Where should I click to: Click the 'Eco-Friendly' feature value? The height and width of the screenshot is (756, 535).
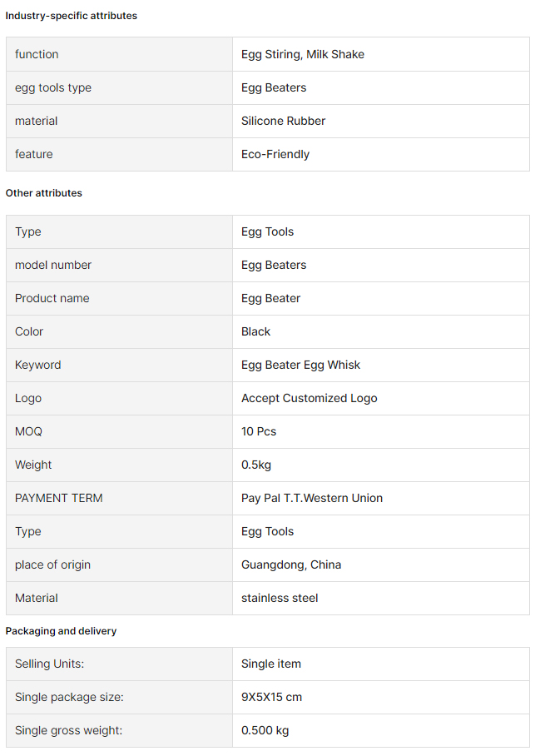pyautogui.click(x=275, y=154)
